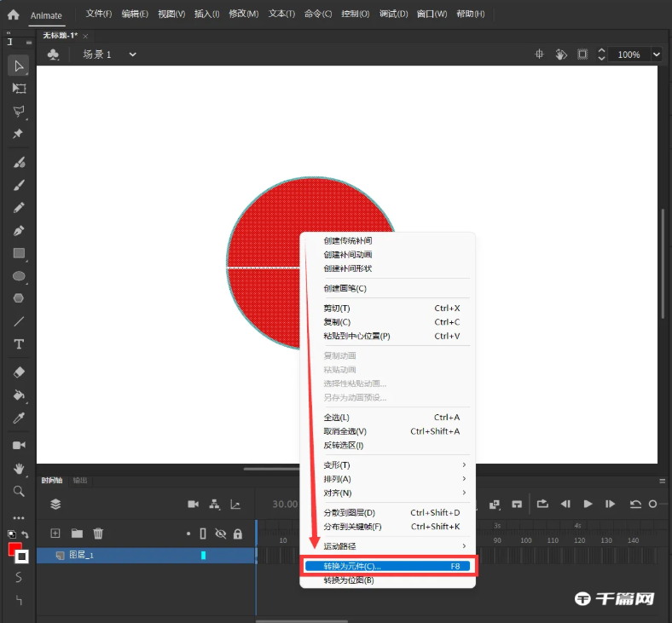The height and width of the screenshot is (623, 672).
Task: Open the stroke color swatch
Action: click(x=21, y=557)
